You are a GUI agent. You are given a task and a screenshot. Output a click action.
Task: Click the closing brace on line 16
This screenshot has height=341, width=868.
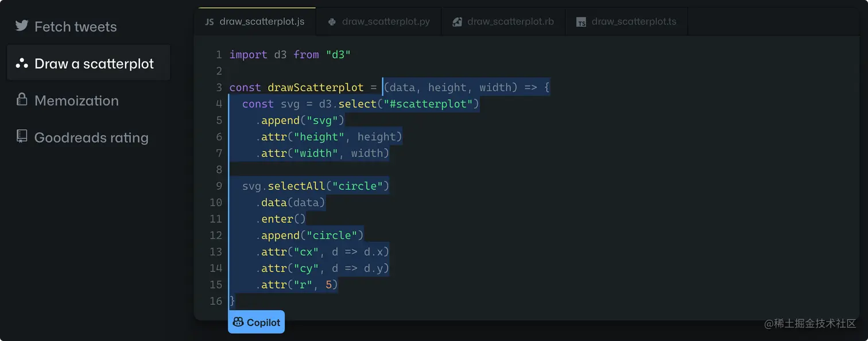232,301
